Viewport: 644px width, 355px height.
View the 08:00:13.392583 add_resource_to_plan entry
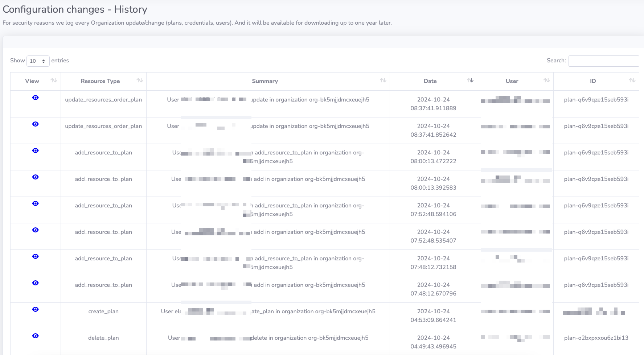[x=35, y=177]
